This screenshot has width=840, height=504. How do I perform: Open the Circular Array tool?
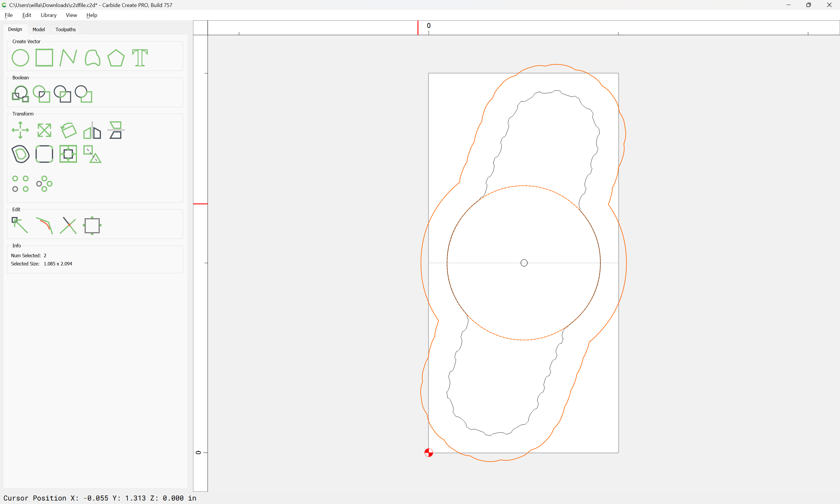click(44, 184)
